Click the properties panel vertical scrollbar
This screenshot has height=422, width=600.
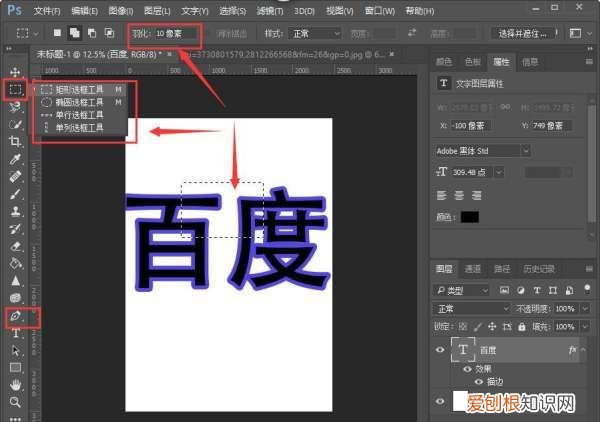(592, 165)
